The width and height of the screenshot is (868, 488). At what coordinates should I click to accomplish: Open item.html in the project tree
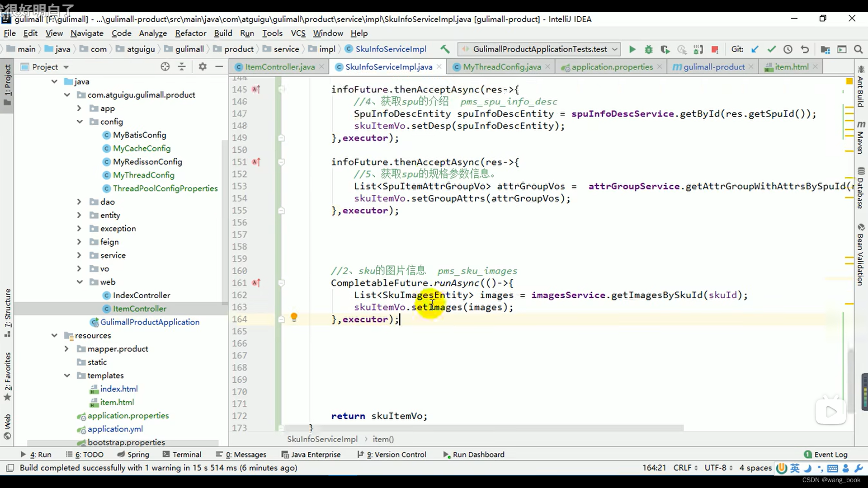(117, 402)
